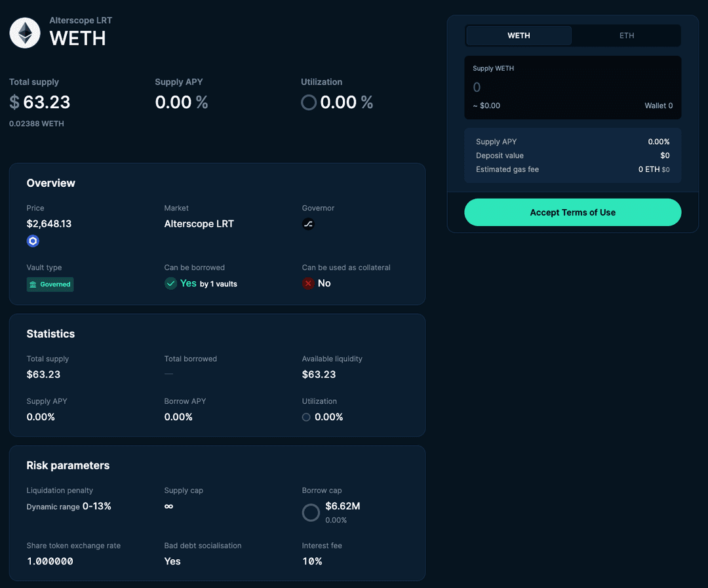Click the Dynamic range liquidation penalty value
Viewport: 708px width, 588px height.
[x=69, y=507]
